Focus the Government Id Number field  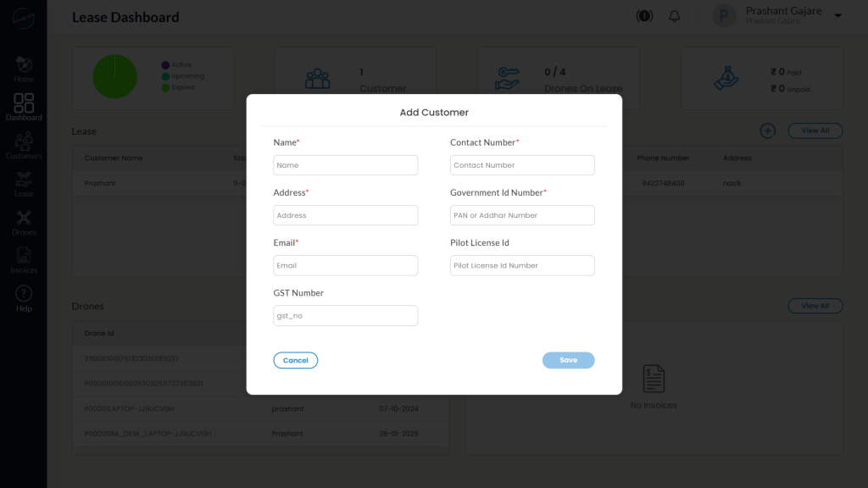522,215
